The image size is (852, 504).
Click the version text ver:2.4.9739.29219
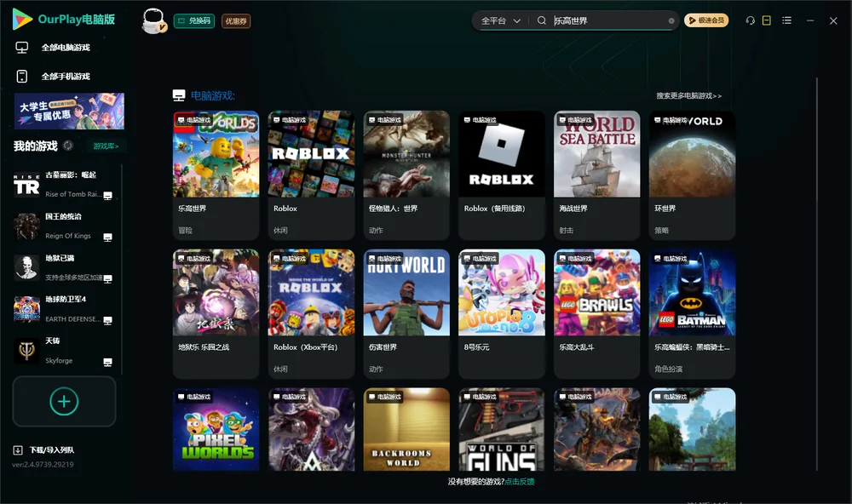43,464
